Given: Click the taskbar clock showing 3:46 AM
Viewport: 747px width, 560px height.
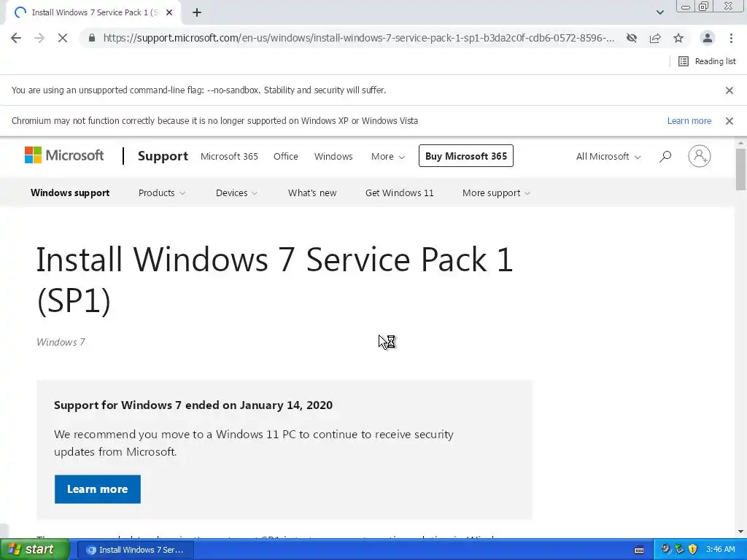Looking at the screenshot, I should (x=720, y=550).
